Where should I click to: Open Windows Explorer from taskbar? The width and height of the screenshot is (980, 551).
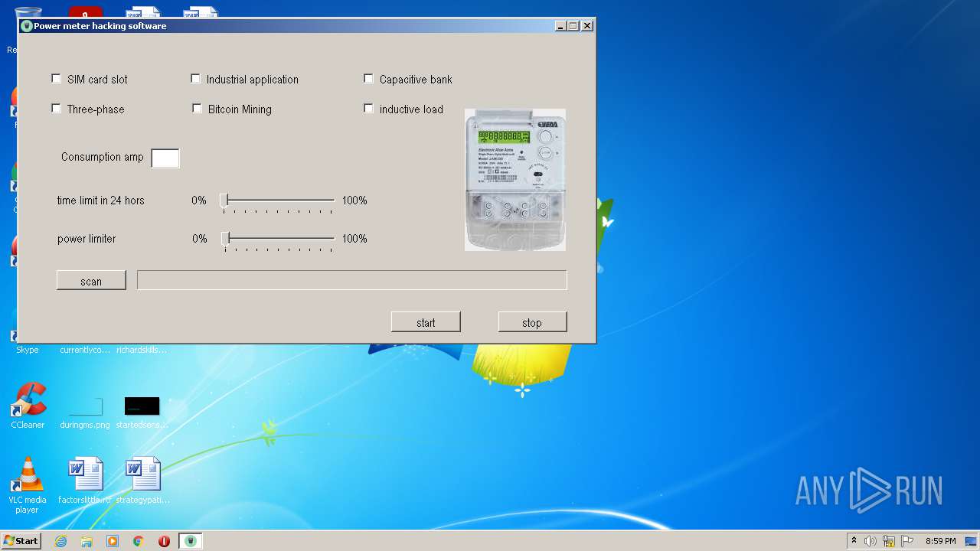pos(87,541)
